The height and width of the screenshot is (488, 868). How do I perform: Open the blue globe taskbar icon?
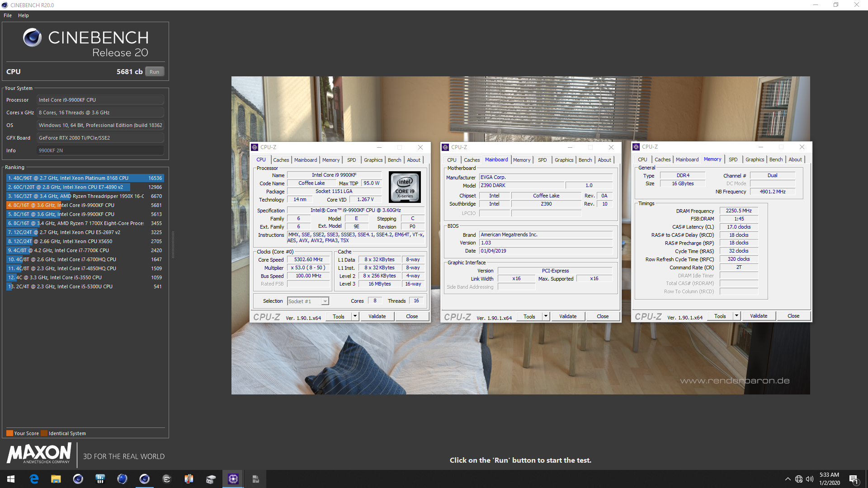122,479
